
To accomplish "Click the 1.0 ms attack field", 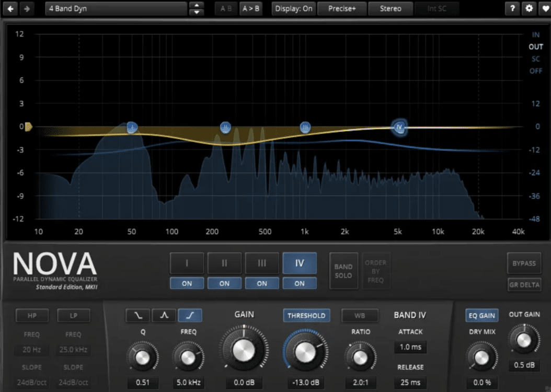I will coord(410,347).
